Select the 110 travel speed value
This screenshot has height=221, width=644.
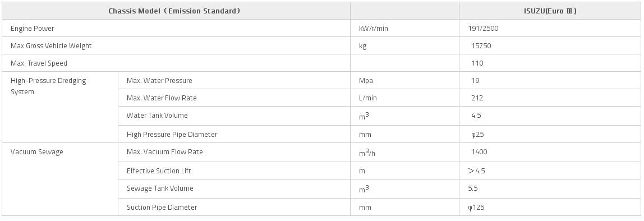[477, 63]
